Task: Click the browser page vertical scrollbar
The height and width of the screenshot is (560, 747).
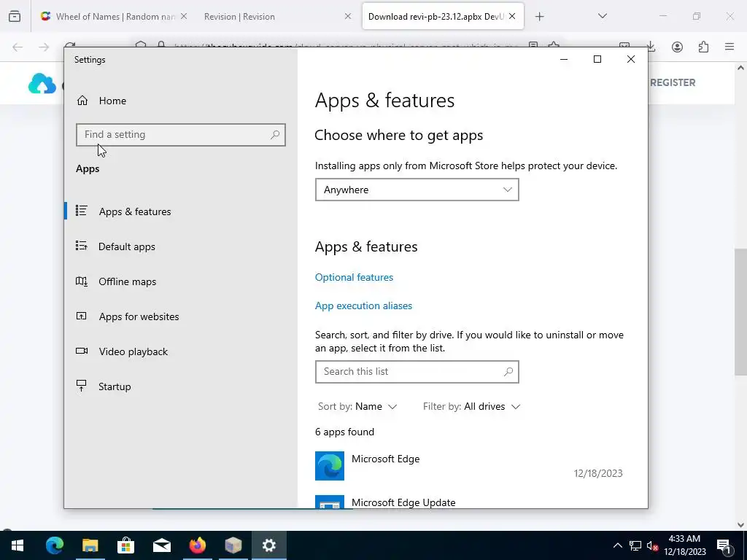Action: [740, 312]
